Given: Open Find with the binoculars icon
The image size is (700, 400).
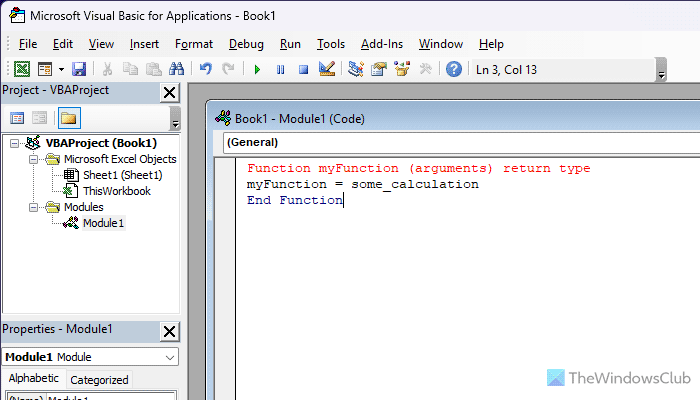Looking at the screenshot, I should pyautogui.click(x=176, y=69).
